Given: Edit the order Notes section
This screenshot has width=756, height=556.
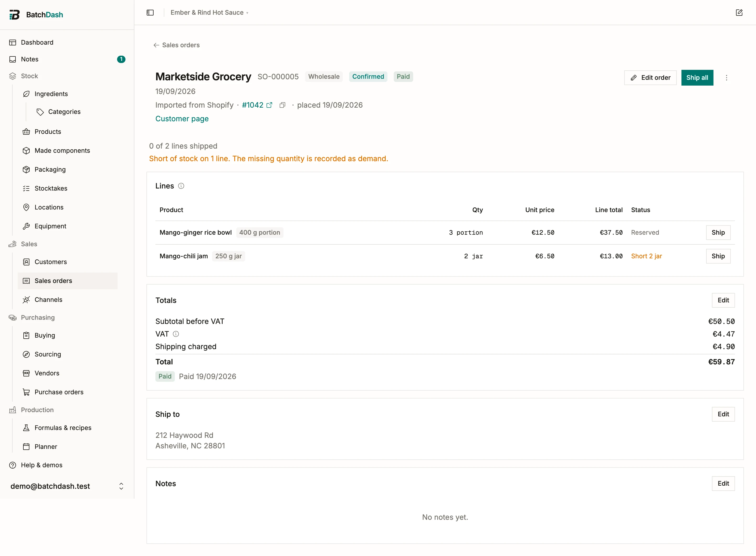Looking at the screenshot, I should pos(723,484).
